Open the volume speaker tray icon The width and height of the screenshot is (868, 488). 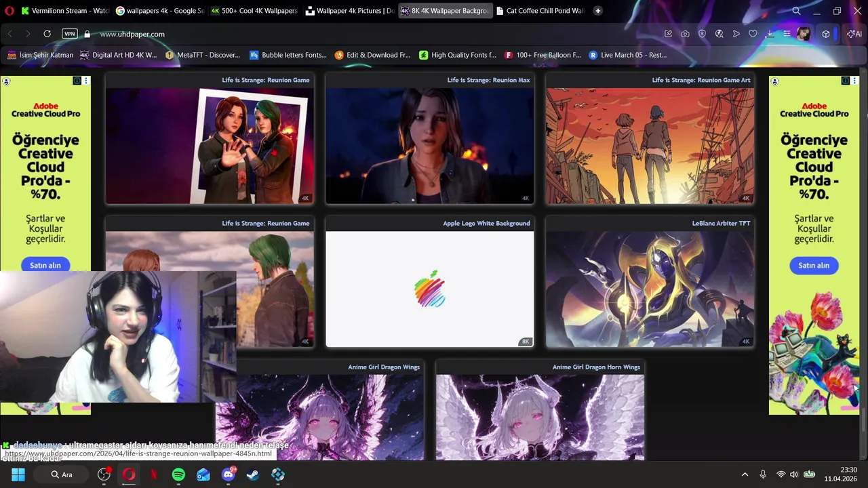tap(794, 474)
